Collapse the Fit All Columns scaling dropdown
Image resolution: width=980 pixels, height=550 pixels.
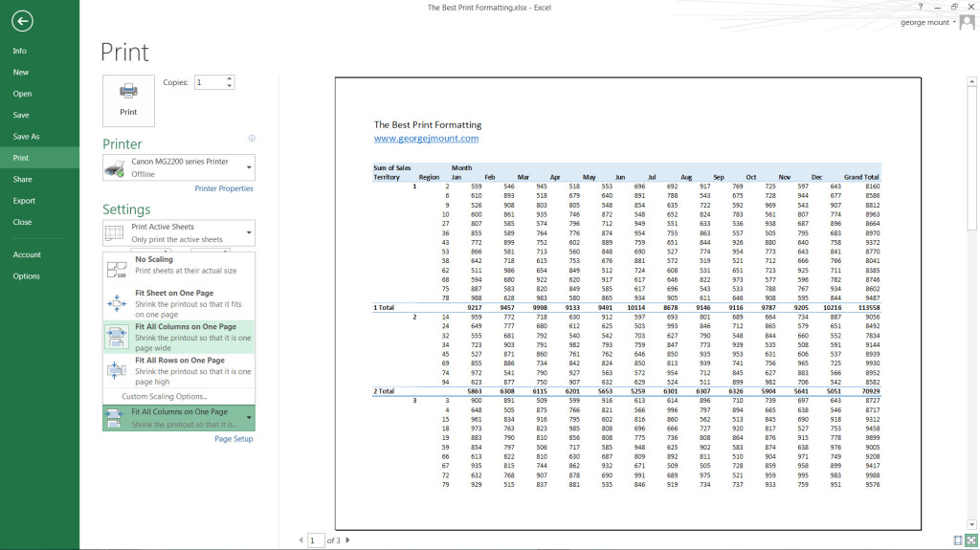(x=249, y=417)
